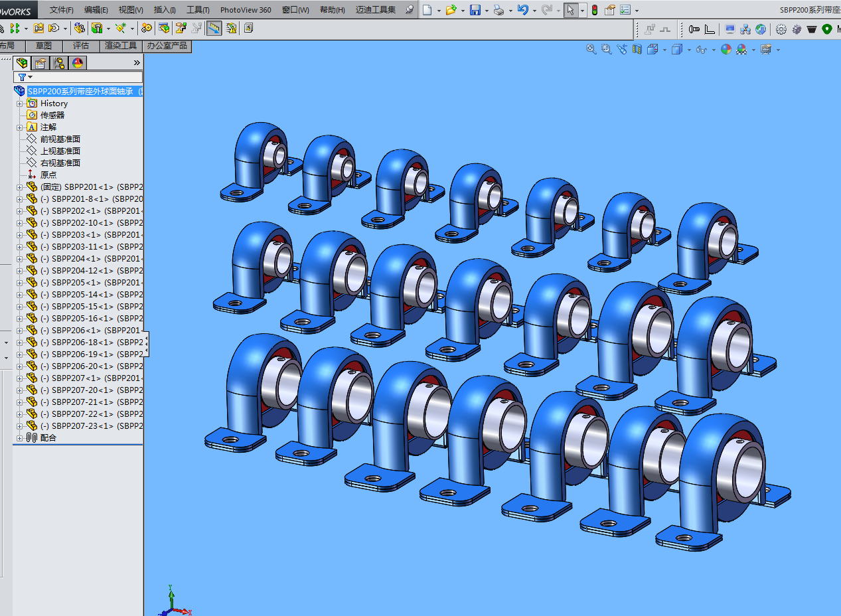Expand the 配合 mates folder
Screen dimensions: 841x616
pos(19,437)
